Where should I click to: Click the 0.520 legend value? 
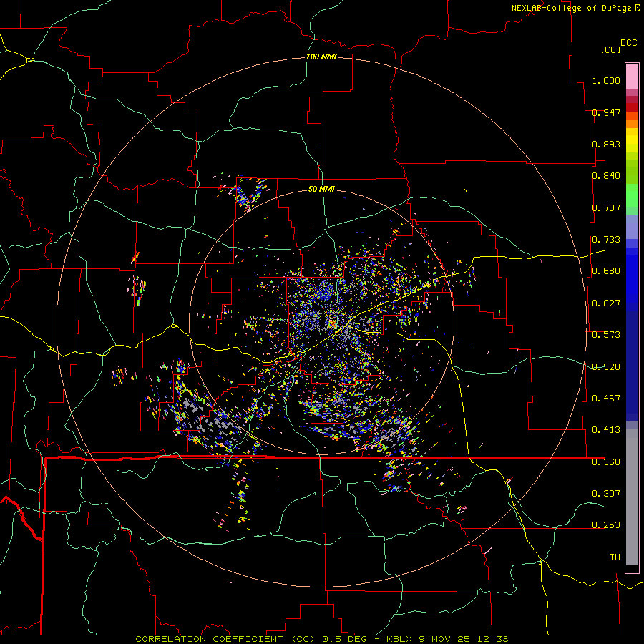point(606,367)
